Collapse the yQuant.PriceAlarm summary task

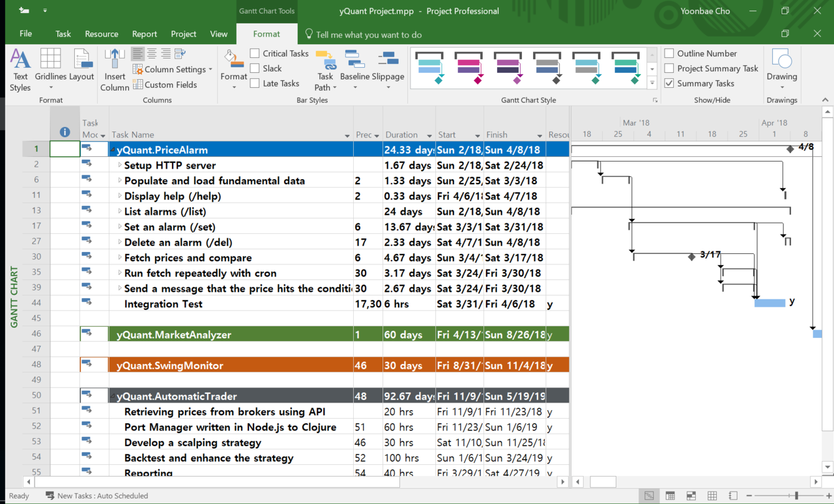[x=113, y=150]
